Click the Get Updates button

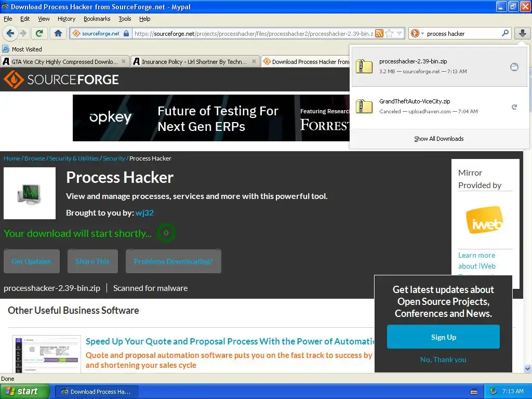(32, 261)
